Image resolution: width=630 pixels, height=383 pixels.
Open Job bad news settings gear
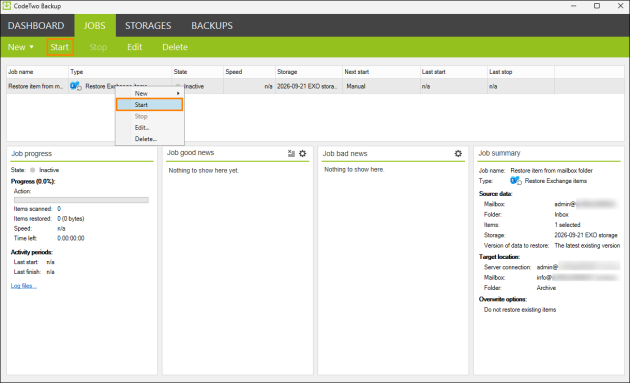458,153
